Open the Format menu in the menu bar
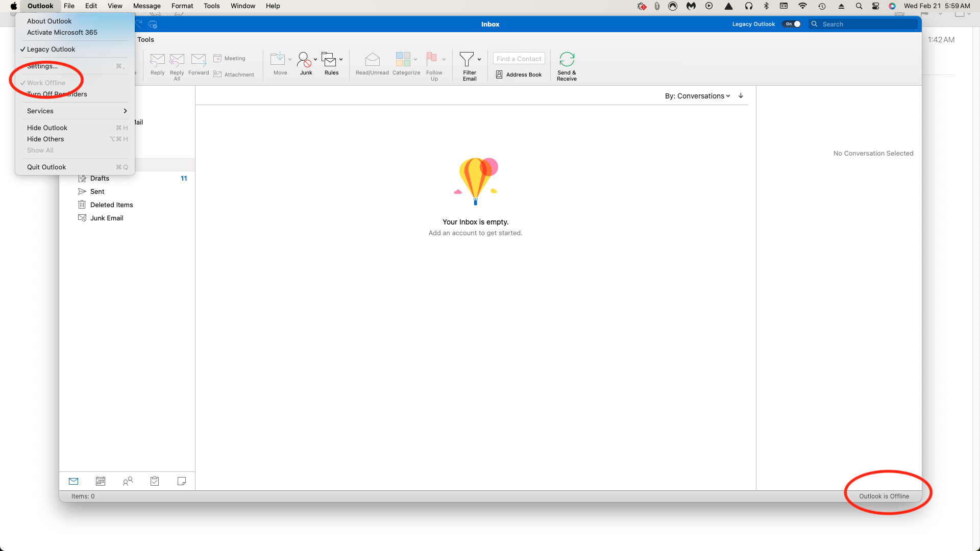 (182, 6)
